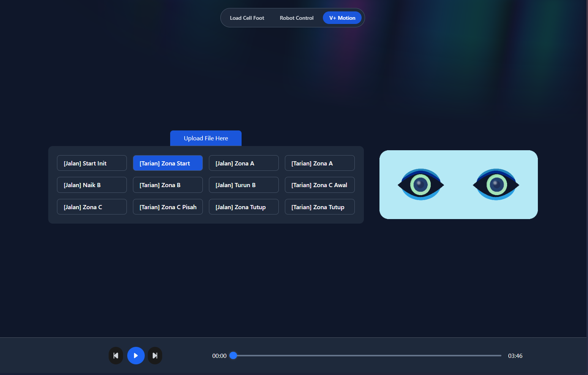
Task: Run the [Jalan] Naik B motion
Action: [92, 185]
